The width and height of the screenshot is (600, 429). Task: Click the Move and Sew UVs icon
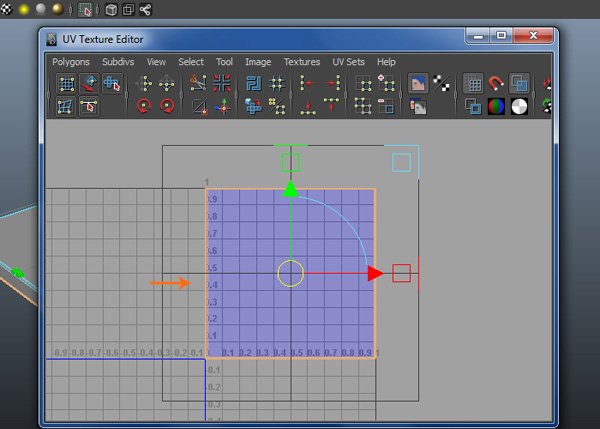[223, 107]
